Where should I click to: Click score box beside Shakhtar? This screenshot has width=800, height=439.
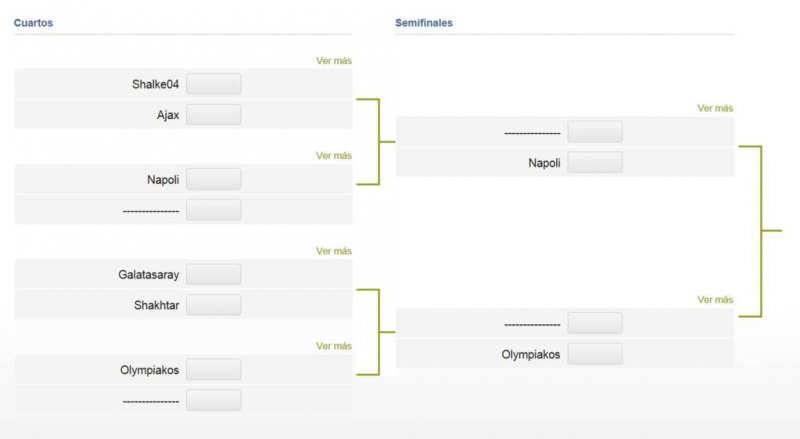[x=214, y=305]
